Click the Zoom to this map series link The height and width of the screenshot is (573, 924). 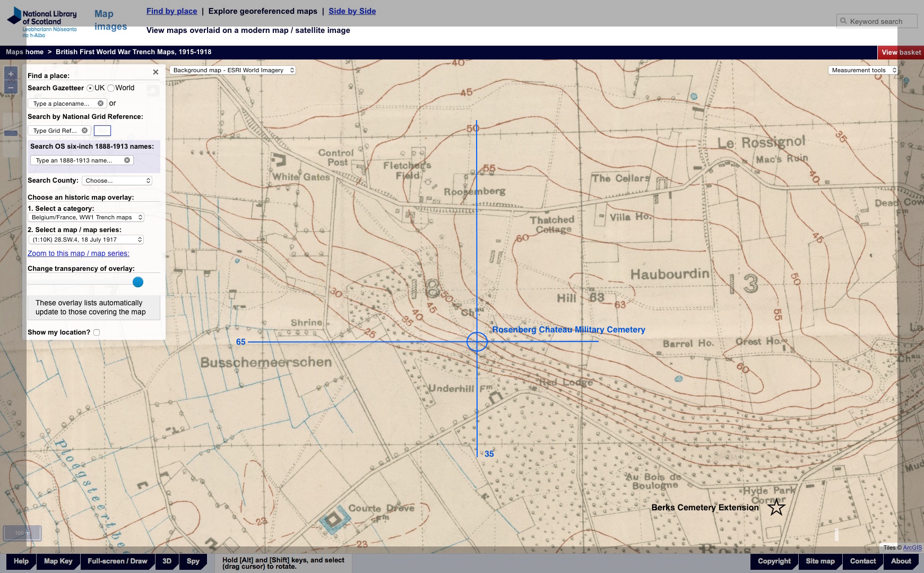[79, 254]
